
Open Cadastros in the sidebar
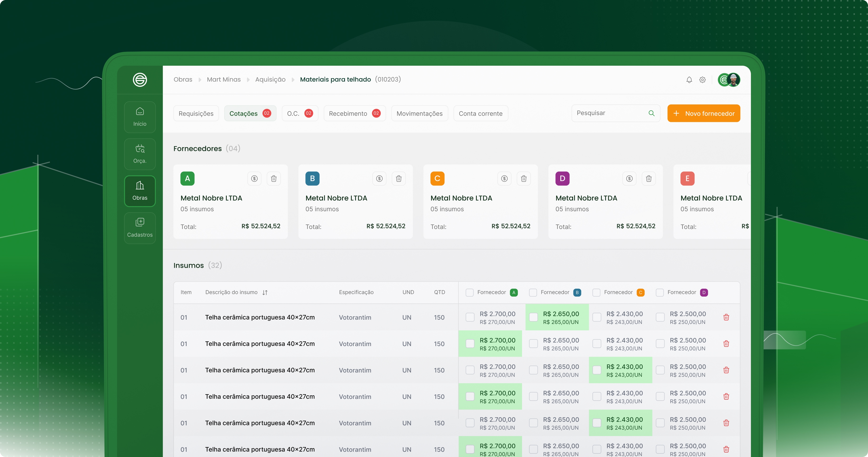tap(140, 228)
